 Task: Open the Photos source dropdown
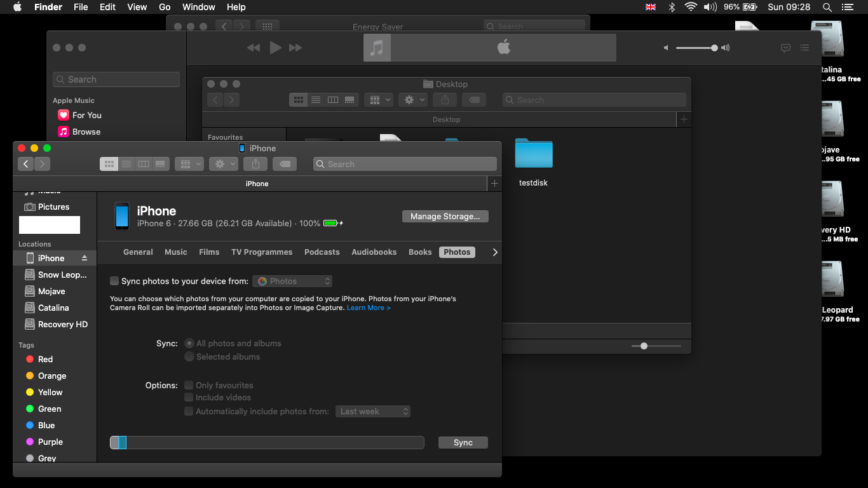292,281
